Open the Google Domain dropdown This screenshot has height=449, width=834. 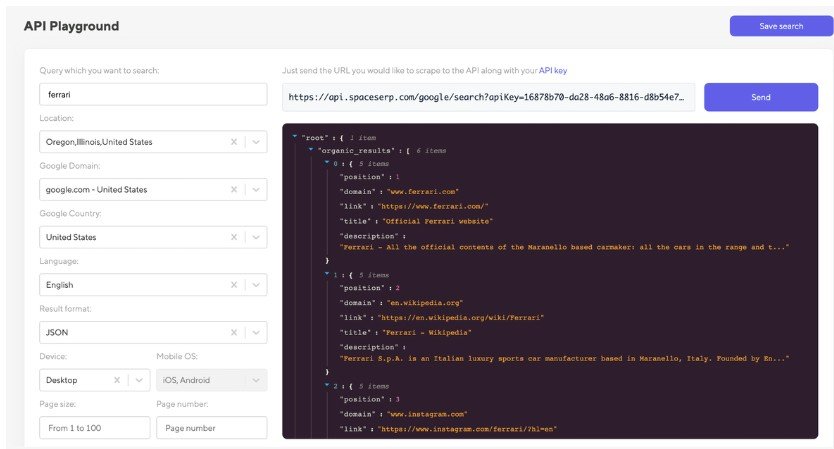click(256, 189)
